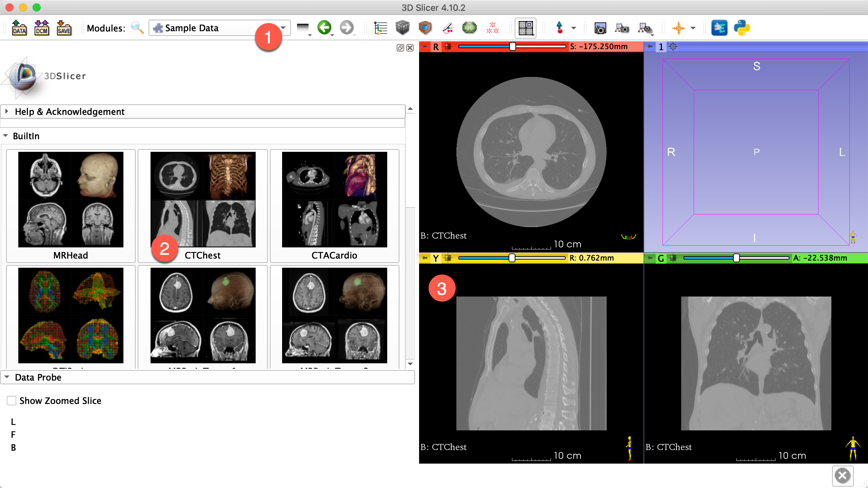Screen dimensions: 868x488
Task: Click the 1 label in 3D view bar
Action: pyautogui.click(x=661, y=47)
